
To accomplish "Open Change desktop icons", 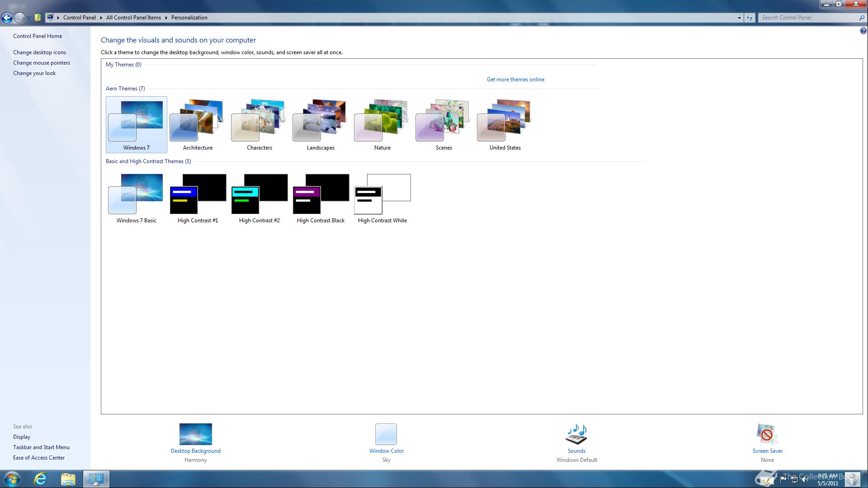I will 39,52.
